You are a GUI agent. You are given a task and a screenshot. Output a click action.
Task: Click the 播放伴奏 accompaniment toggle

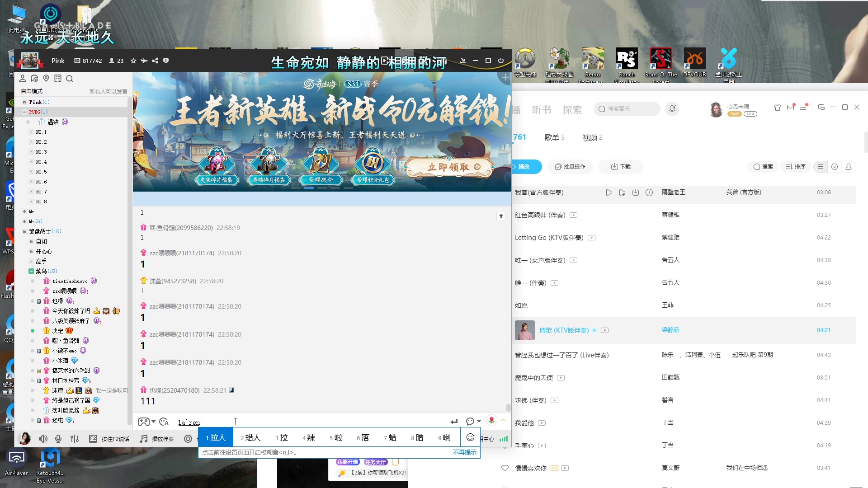point(157,439)
